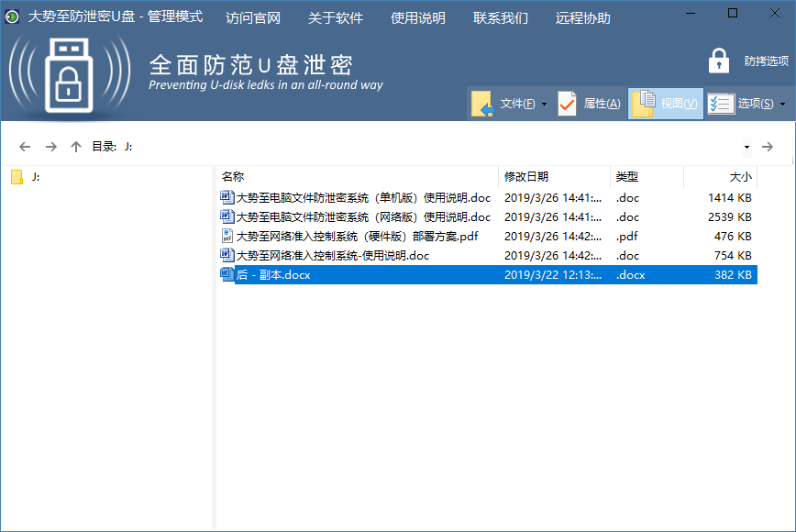Viewport: 796px width, 532px height.
Task: Click the 视图(V) toolbar button
Action: (x=666, y=104)
